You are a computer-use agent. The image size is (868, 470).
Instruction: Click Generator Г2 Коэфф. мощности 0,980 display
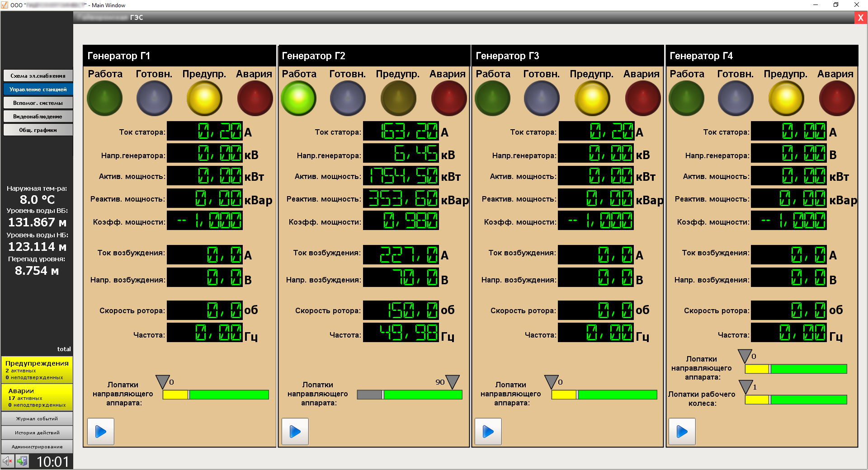[x=401, y=221]
